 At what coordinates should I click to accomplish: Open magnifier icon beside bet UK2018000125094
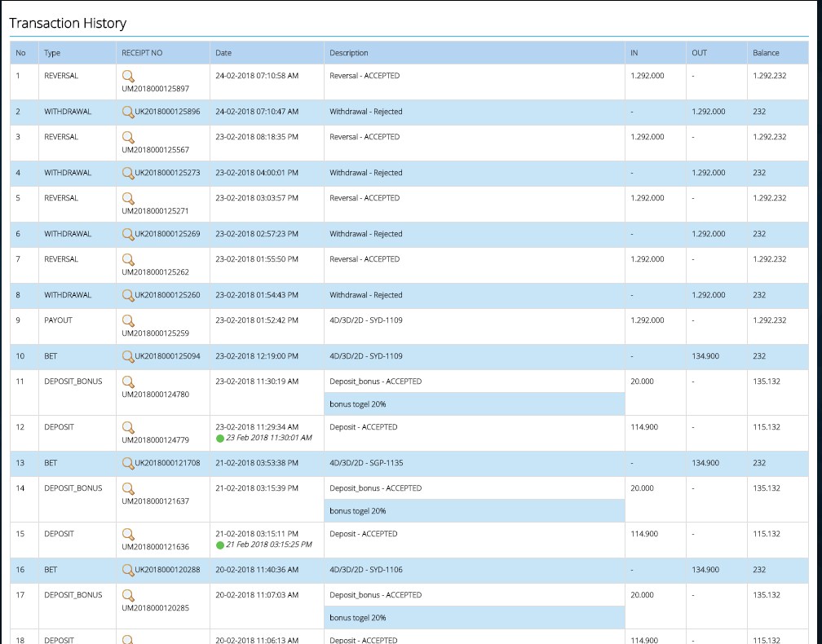[128, 356]
